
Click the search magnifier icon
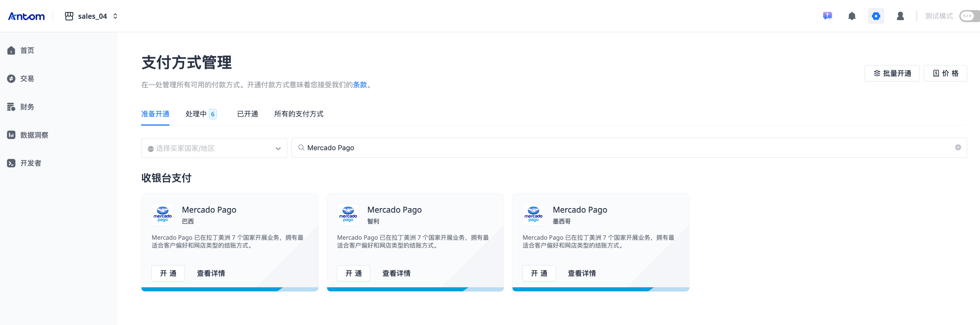[x=301, y=147]
